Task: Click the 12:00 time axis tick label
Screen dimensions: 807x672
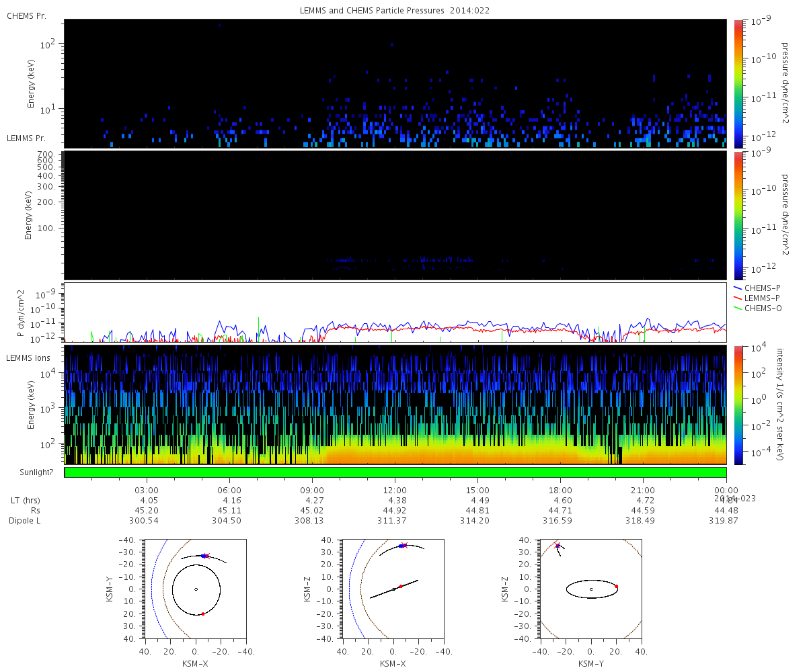Action: coord(395,490)
